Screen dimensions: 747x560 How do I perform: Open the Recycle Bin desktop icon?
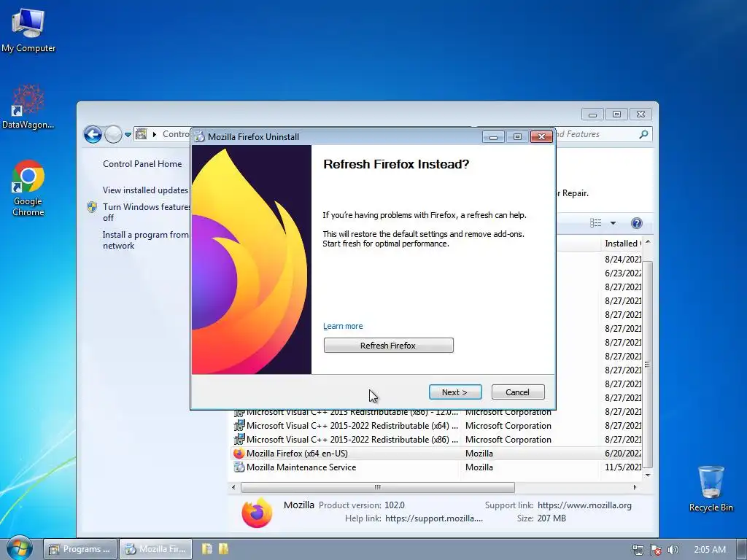point(711,489)
